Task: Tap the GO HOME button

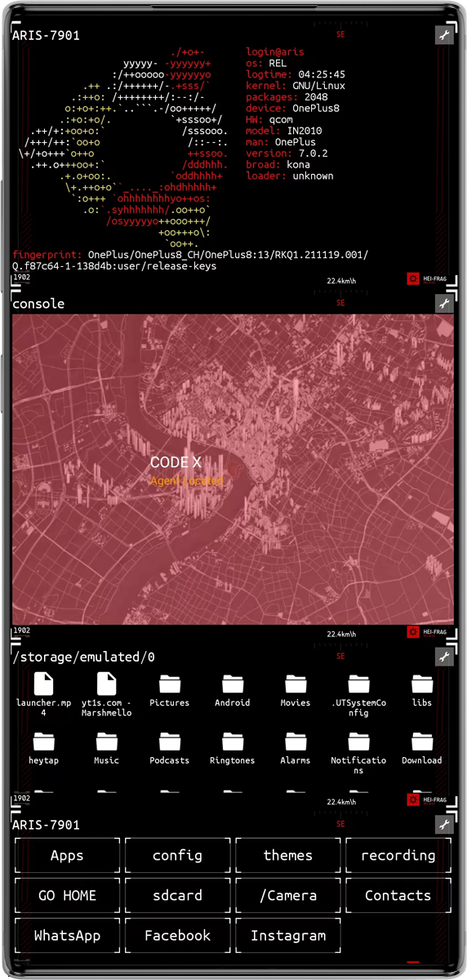Action: point(68,895)
